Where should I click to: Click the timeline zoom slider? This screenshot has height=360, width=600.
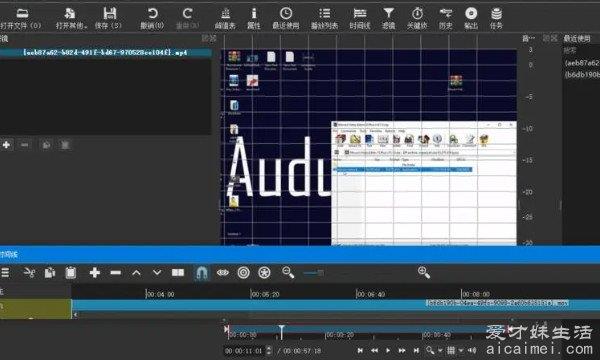pos(313,273)
